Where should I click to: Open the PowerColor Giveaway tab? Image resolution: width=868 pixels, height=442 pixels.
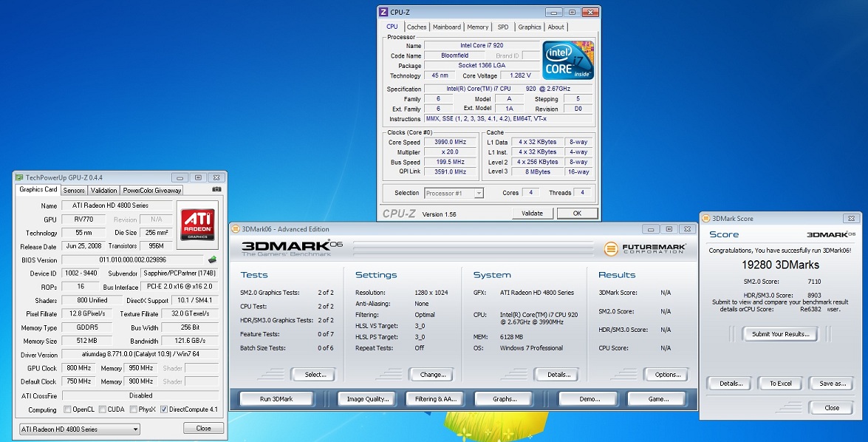[x=152, y=190]
